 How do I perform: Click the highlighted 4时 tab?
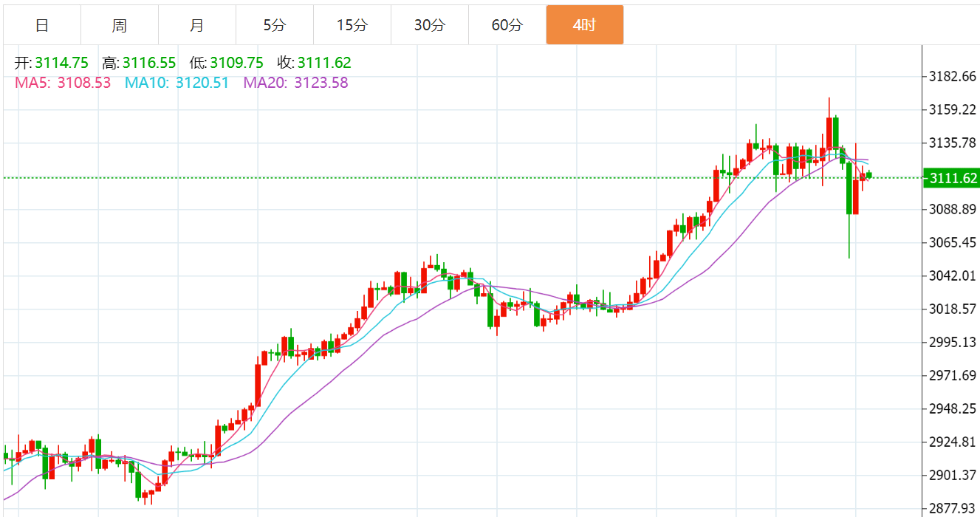click(584, 25)
